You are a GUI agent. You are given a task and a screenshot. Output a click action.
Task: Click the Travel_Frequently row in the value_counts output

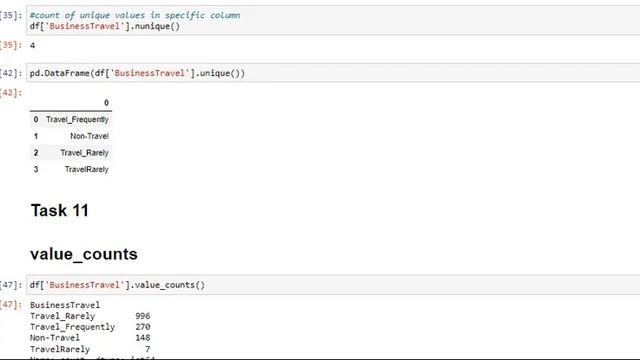pyautogui.click(x=90, y=327)
